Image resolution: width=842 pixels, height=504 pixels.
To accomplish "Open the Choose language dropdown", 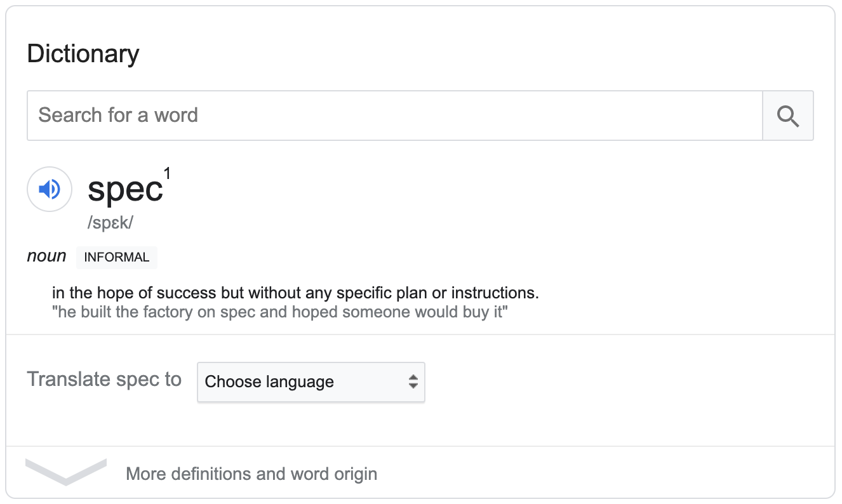I will tap(311, 382).
